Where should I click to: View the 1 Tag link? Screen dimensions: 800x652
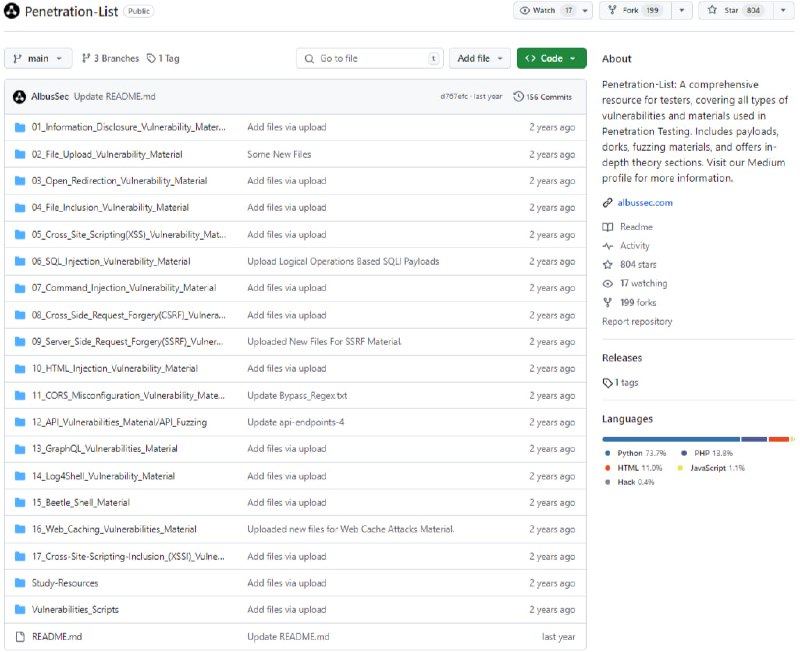click(163, 59)
